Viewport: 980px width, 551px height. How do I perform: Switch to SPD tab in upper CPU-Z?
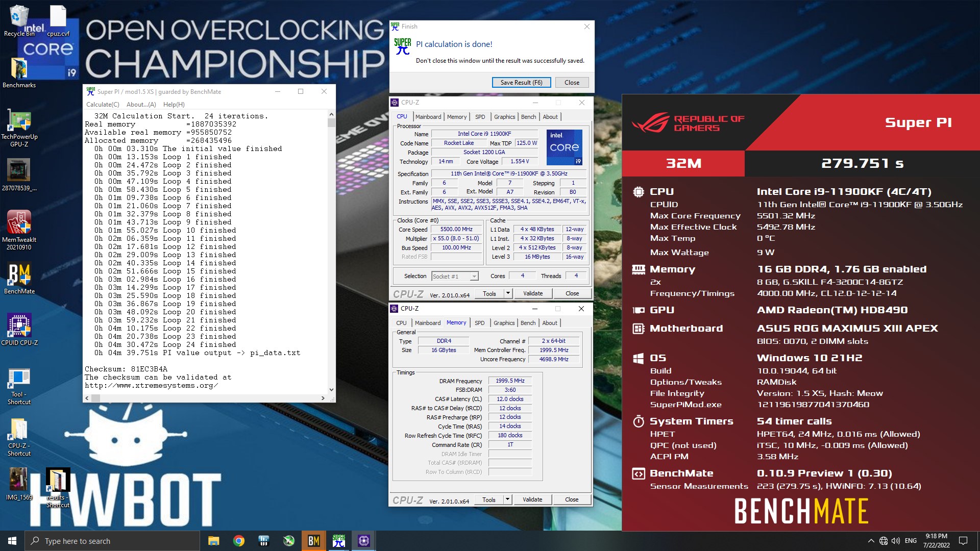pos(480,117)
